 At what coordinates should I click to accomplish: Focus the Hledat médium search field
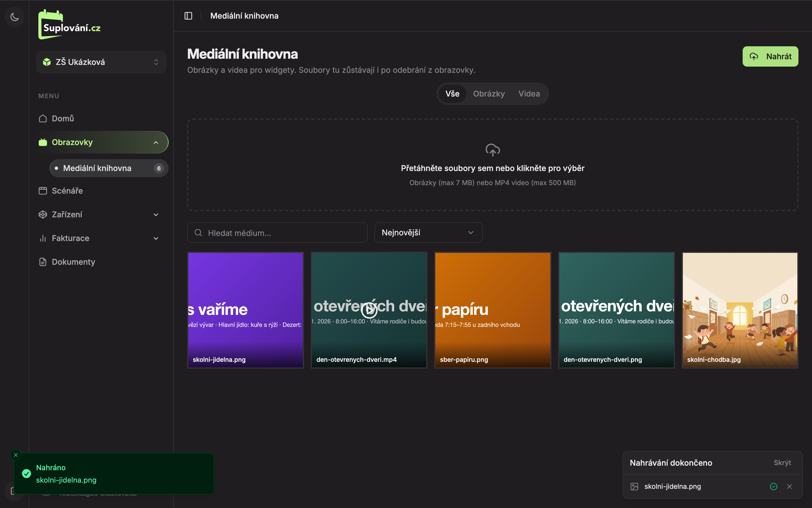tap(277, 233)
